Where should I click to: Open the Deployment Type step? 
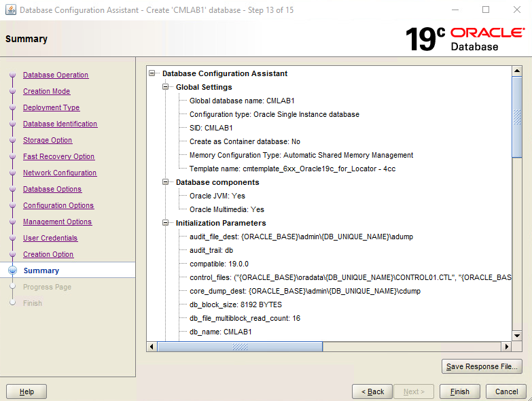click(x=51, y=107)
